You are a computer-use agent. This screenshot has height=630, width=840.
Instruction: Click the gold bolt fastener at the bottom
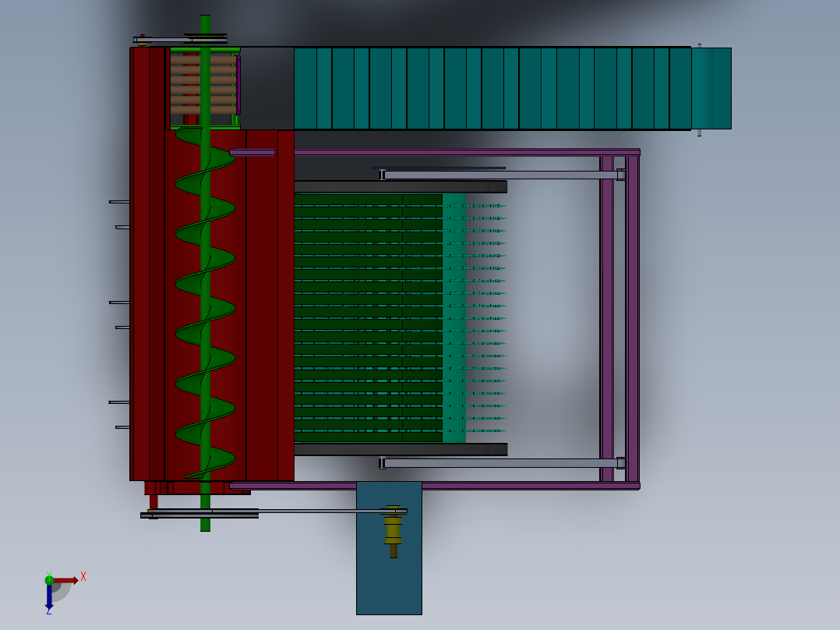pos(394,530)
